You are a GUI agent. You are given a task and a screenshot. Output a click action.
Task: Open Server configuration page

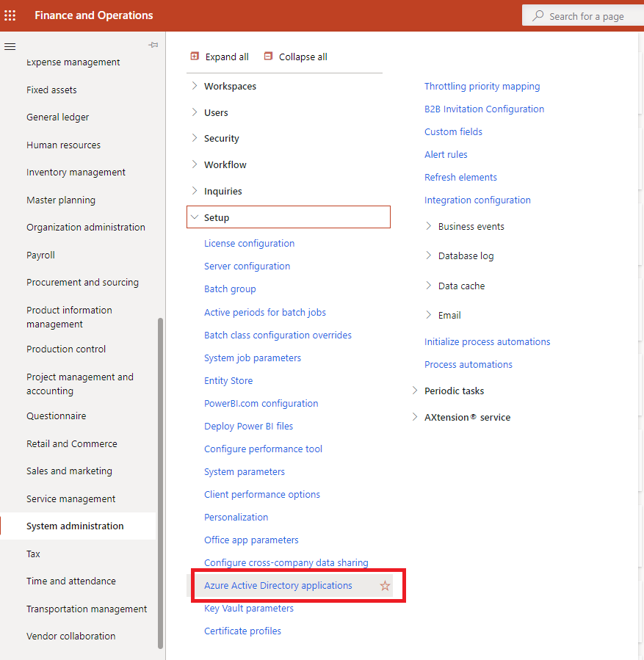247,266
